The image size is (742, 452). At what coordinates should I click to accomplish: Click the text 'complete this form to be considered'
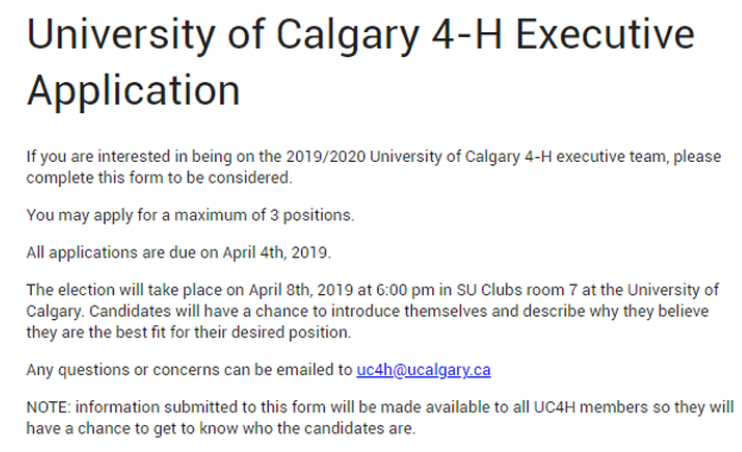[x=159, y=177]
